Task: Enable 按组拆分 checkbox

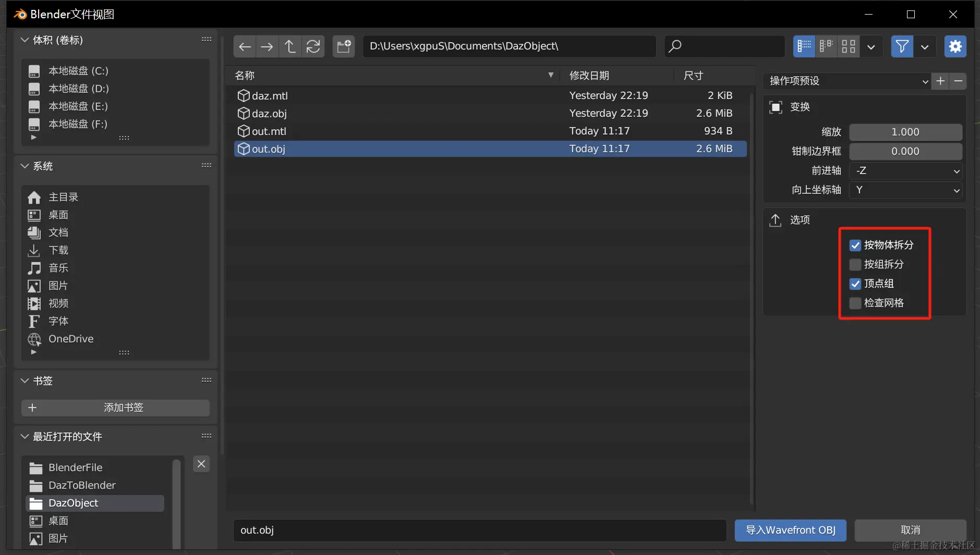Action: [x=855, y=264]
